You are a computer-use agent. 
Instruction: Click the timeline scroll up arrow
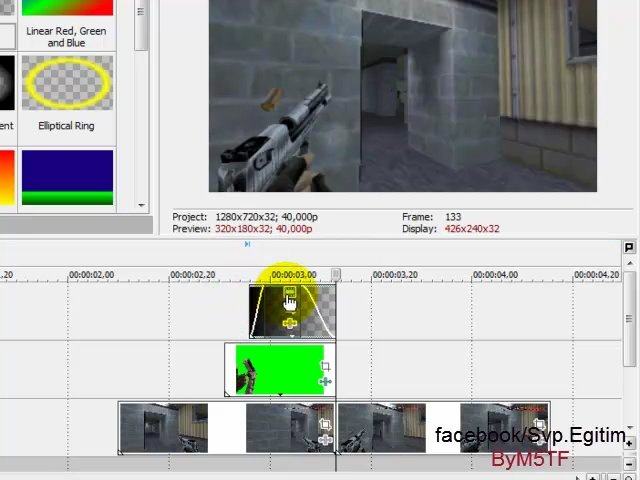tap(630, 263)
